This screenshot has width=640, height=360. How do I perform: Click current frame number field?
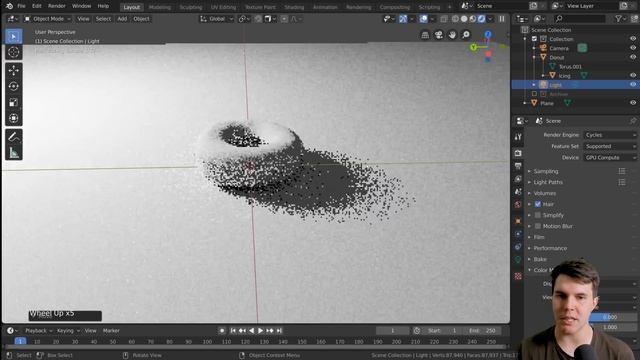(392, 331)
